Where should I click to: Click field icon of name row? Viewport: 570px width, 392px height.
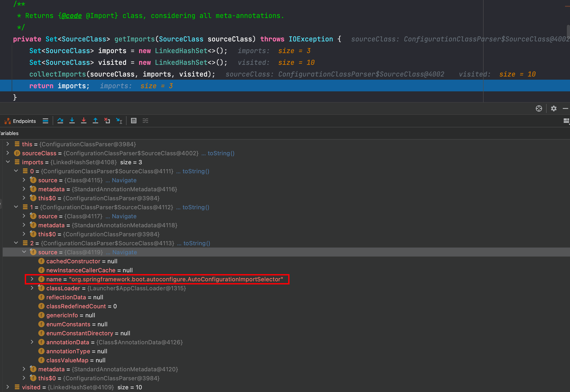[x=41, y=279]
